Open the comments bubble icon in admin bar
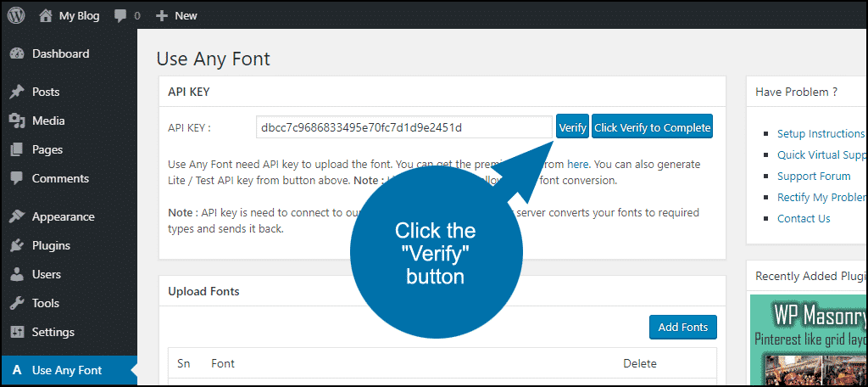868x387 pixels. coord(120,16)
